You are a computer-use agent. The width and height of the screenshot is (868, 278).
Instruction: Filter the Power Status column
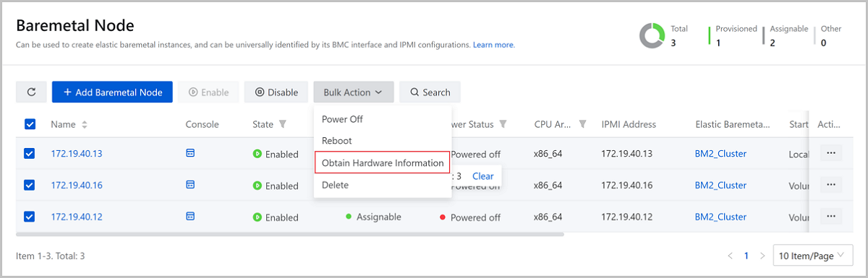tap(503, 124)
